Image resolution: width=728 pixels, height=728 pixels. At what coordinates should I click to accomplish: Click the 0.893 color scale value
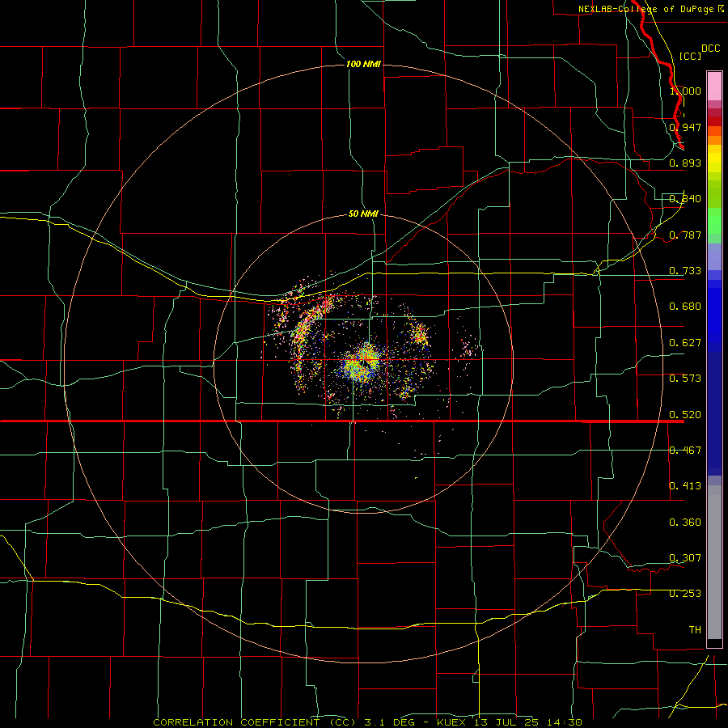pyautogui.click(x=685, y=163)
